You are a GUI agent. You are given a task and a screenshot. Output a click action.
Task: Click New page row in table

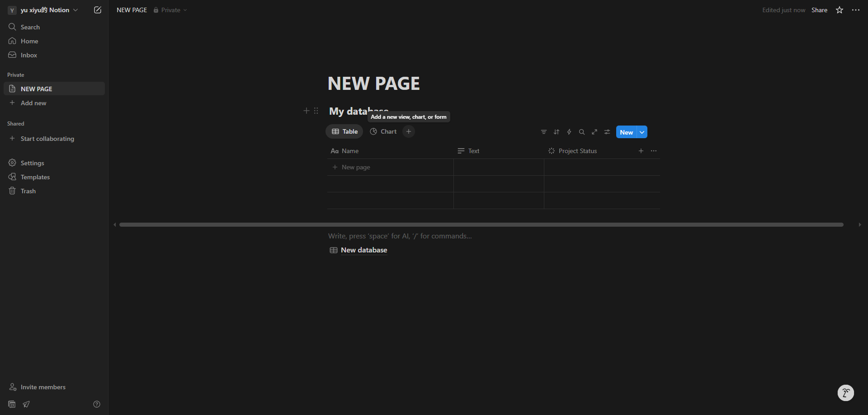(x=390, y=167)
